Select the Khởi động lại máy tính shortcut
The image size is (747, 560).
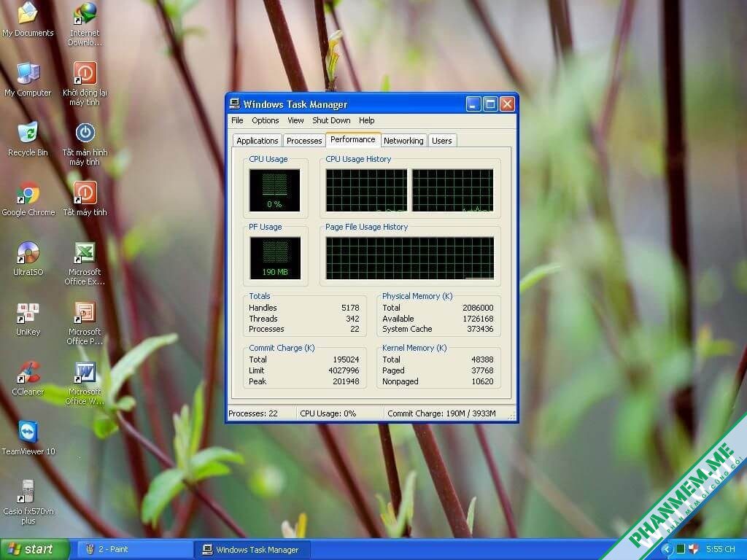85,84
